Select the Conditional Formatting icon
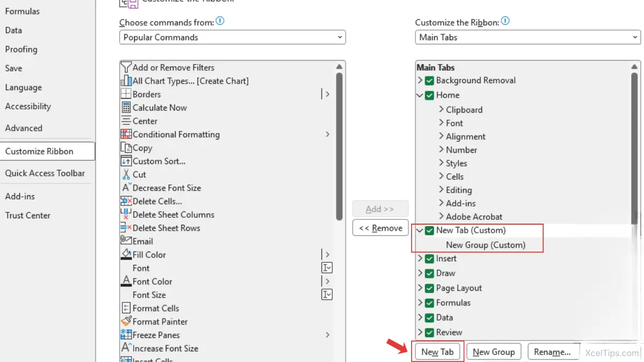 pyautogui.click(x=126, y=134)
